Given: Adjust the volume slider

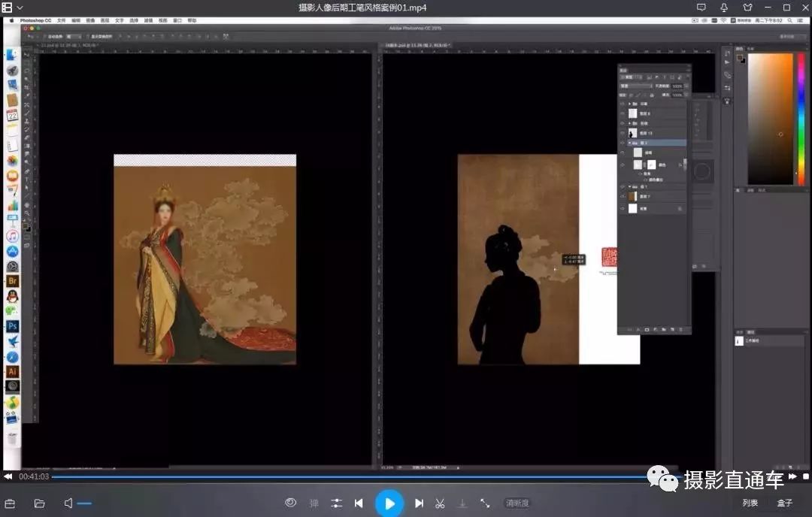Looking at the screenshot, I should click(x=84, y=503).
